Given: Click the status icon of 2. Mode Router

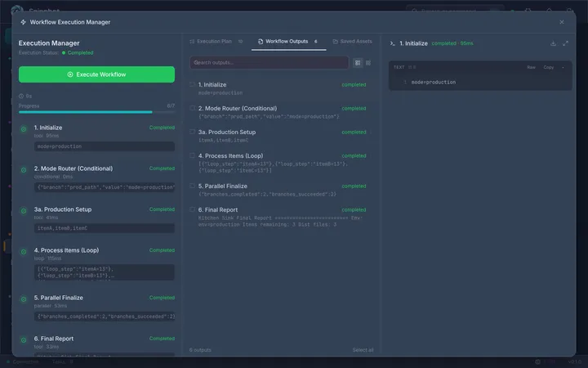Looking at the screenshot, I should click(24, 170).
